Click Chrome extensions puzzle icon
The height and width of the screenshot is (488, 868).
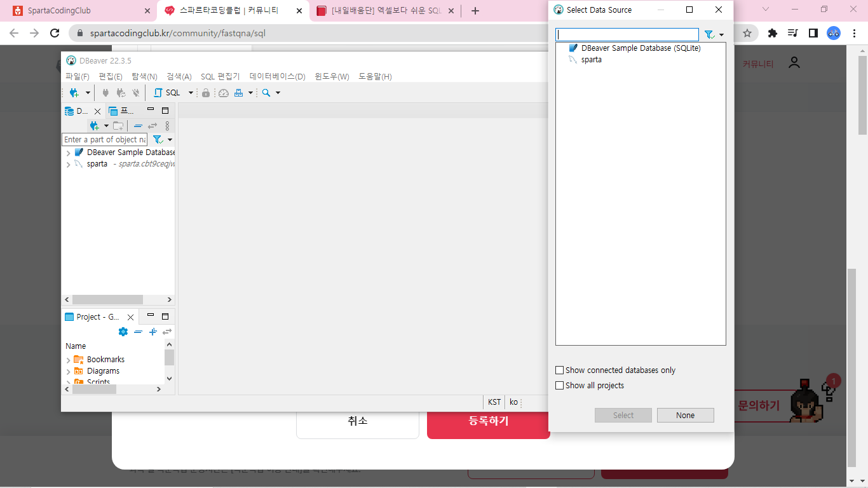pos(773,33)
